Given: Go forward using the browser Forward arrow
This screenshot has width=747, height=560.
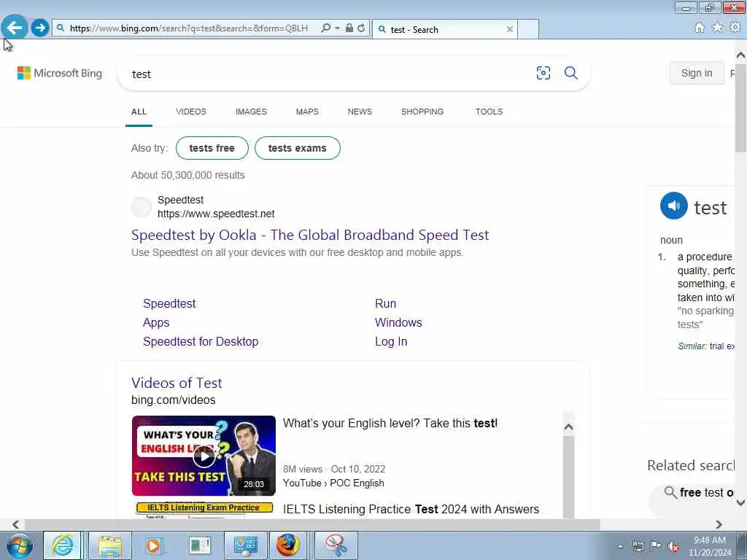Looking at the screenshot, I should click(40, 28).
